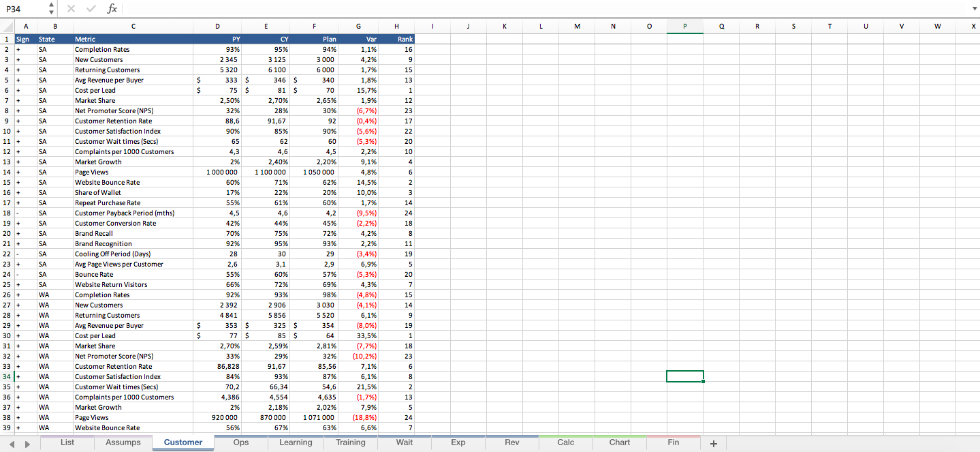Open the Fin sheet
The height and width of the screenshot is (452, 980).
pyautogui.click(x=673, y=442)
